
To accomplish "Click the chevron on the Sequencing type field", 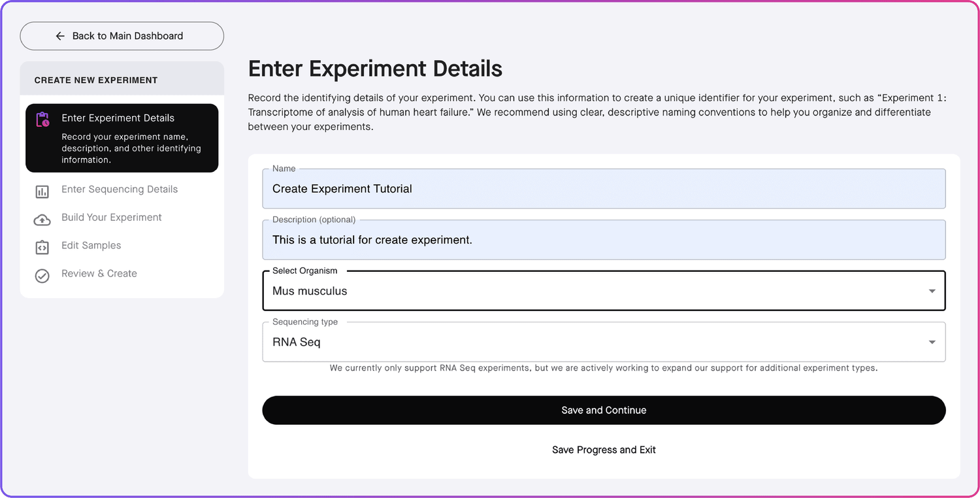I will 932,341.
